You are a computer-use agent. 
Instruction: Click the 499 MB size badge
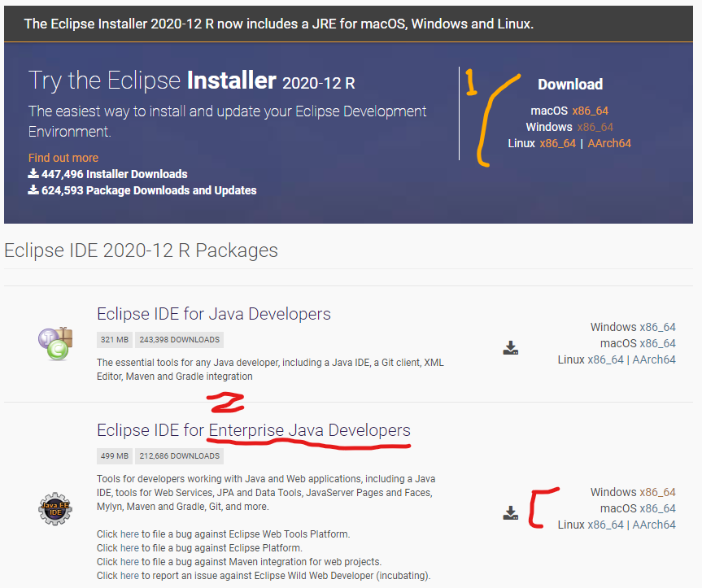115,456
